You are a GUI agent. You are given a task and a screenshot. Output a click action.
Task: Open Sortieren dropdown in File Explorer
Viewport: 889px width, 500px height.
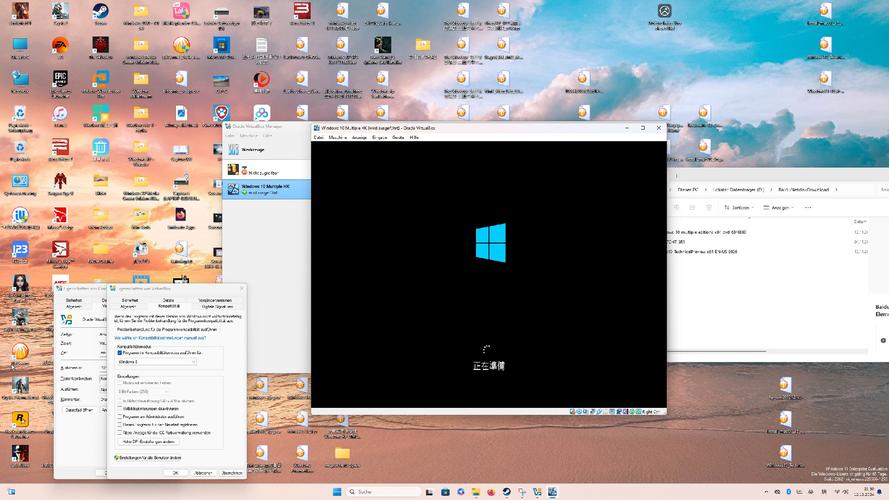pyautogui.click(x=741, y=208)
